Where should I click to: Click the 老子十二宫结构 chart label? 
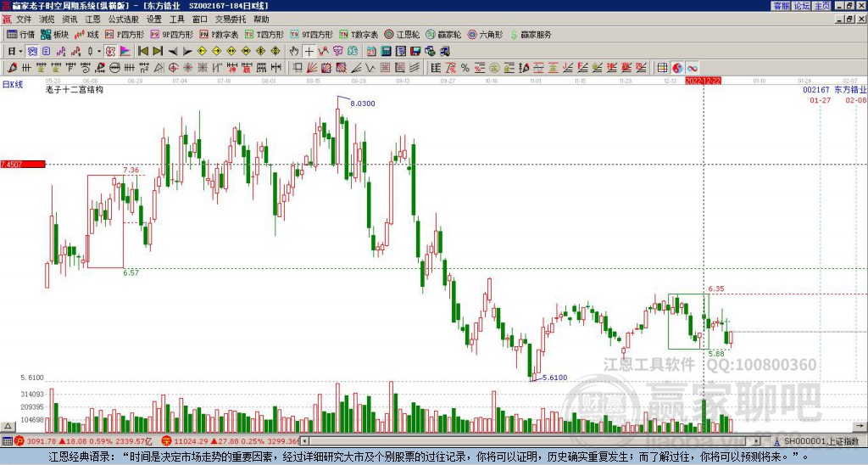click(x=75, y=89)
